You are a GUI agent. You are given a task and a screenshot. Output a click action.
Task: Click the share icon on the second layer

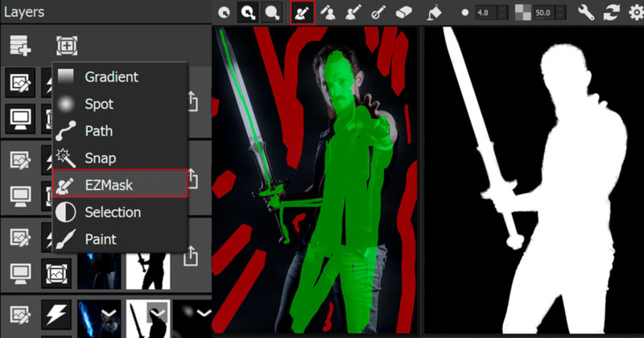point(192,179)
